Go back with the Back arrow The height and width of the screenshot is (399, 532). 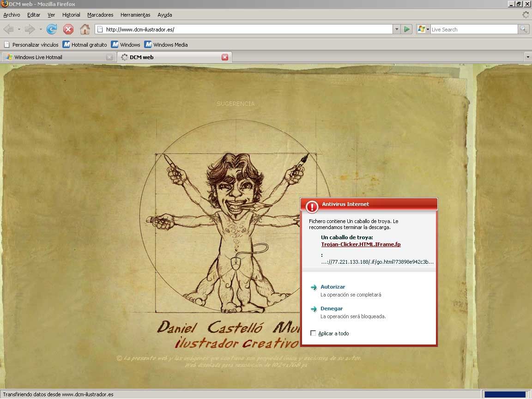click(x=8, y=30)
